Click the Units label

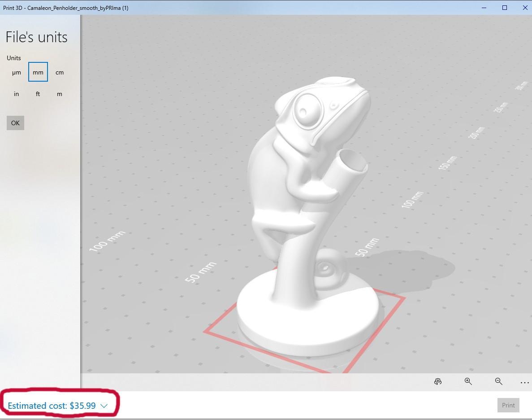pos(14,58)
